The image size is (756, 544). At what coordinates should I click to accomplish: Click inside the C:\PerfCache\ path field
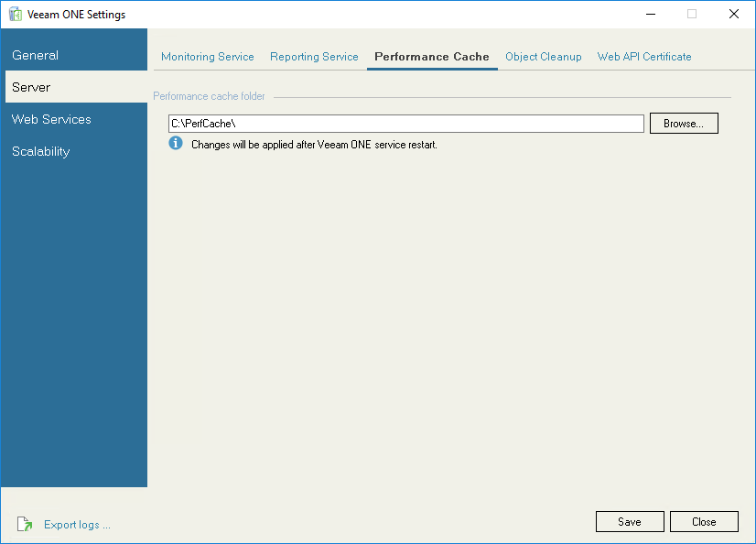(403, 123)
